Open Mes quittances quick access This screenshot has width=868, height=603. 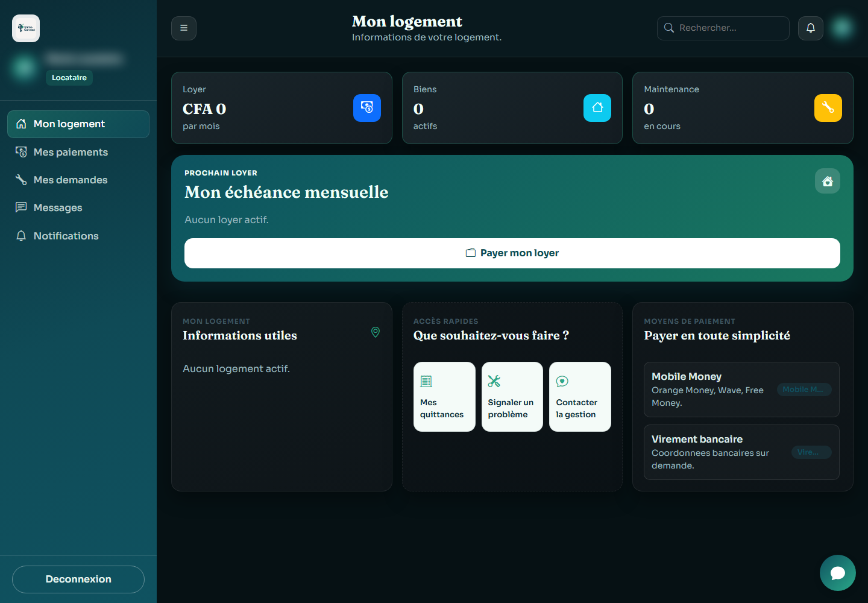tap(444, 397)
